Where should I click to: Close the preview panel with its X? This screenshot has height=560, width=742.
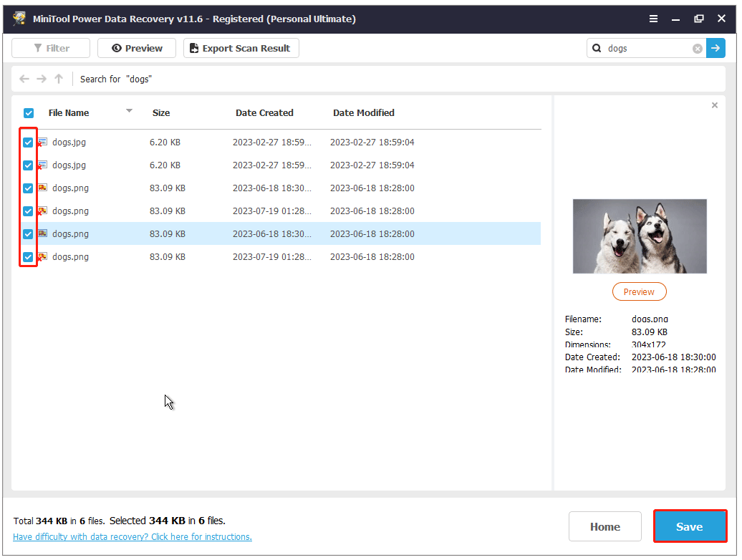(x=714, y=105)
